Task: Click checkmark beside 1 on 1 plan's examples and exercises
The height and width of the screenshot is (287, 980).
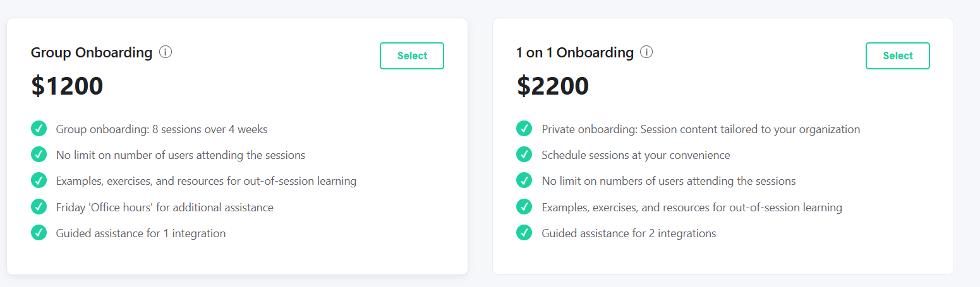Action: (524, 207)
